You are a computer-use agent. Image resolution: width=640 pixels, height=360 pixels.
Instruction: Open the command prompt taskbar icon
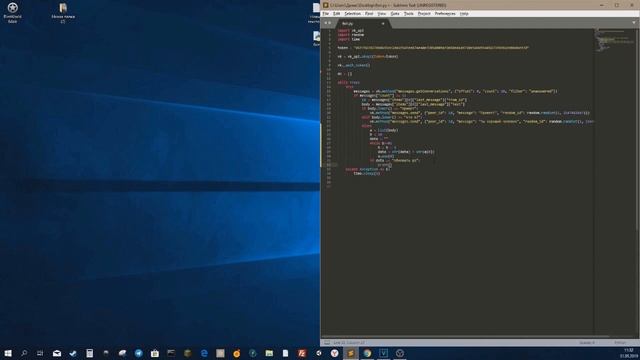click(171, 353)
